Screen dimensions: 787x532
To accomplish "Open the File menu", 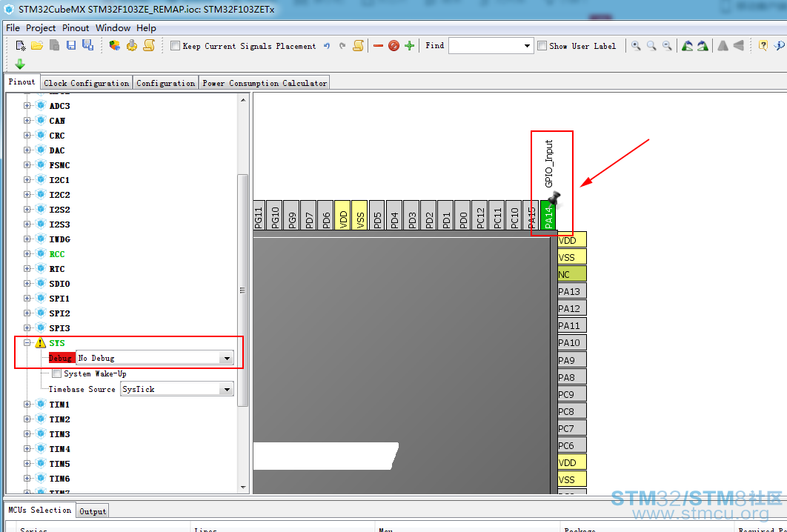I will click(13, 27).
